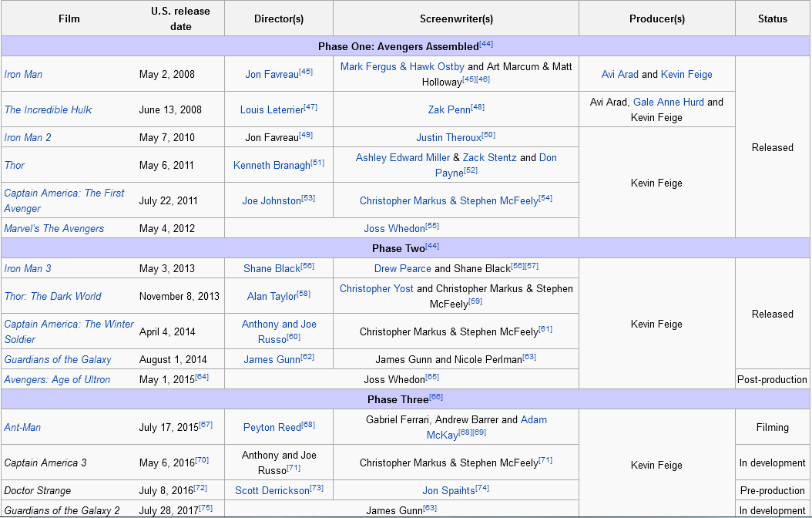Click the Screenwriter(s) column header
Image resolution: width=812 pixels, height=518 pixels.
[x=456, y=18]
